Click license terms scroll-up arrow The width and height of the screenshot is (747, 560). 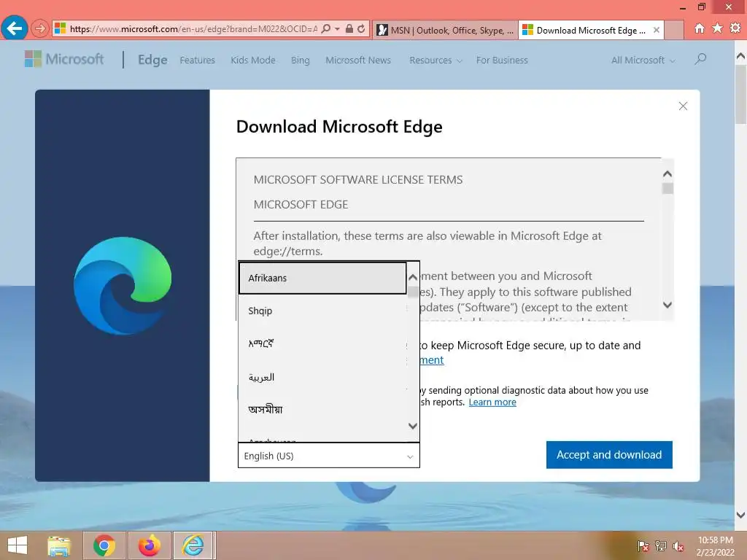pos(667,174)
